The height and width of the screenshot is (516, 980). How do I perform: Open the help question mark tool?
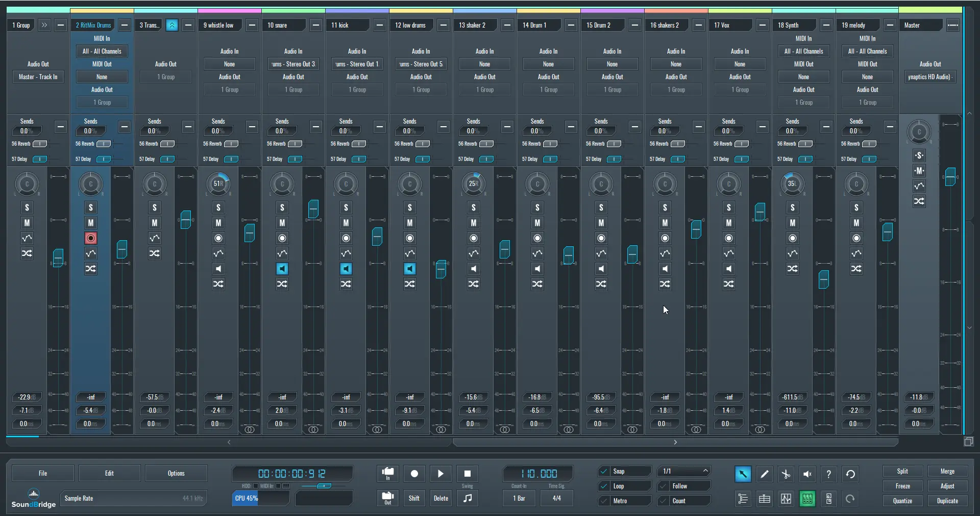pos(829,474)
